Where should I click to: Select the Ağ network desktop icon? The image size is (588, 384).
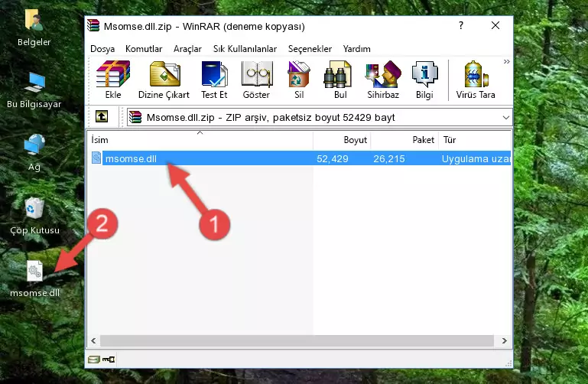pos(34,153)
